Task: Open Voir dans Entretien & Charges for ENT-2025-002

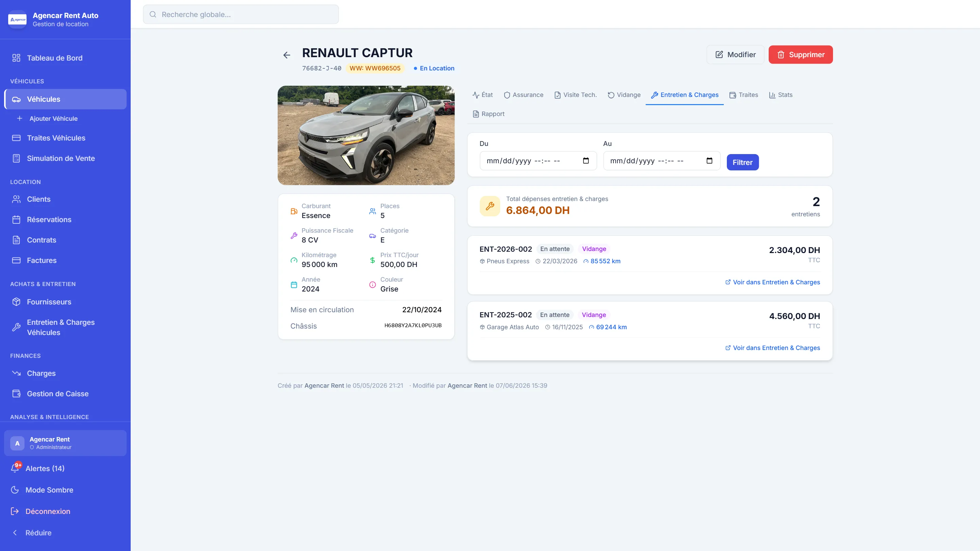Action: pos(772,348)
